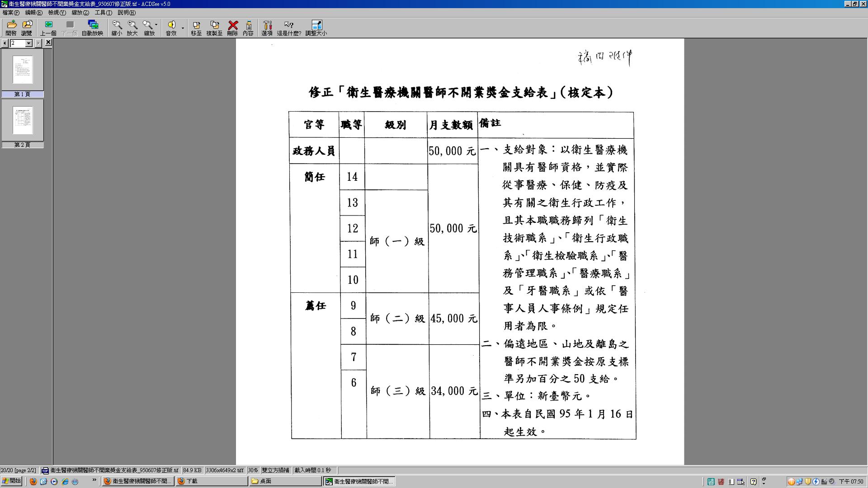The width and height of the screenshot is (868, 488).
Task: Click the 音效 speaker icon
Action: 171,28
